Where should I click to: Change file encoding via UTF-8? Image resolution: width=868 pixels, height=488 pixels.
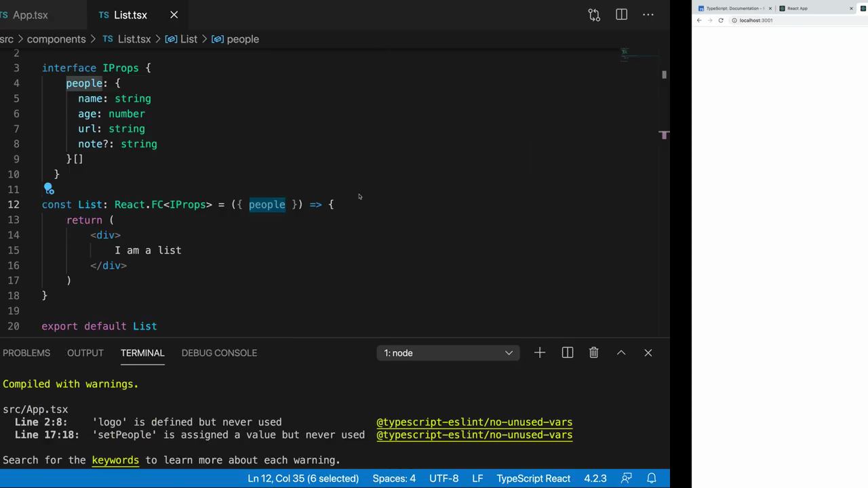point(444,479)
